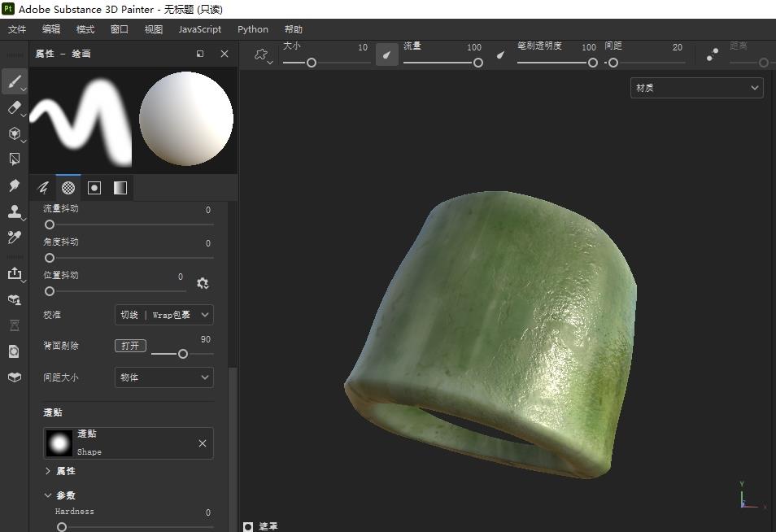Click the undock icon of the Properties panel
776x532 pixels.
point(200,54)
